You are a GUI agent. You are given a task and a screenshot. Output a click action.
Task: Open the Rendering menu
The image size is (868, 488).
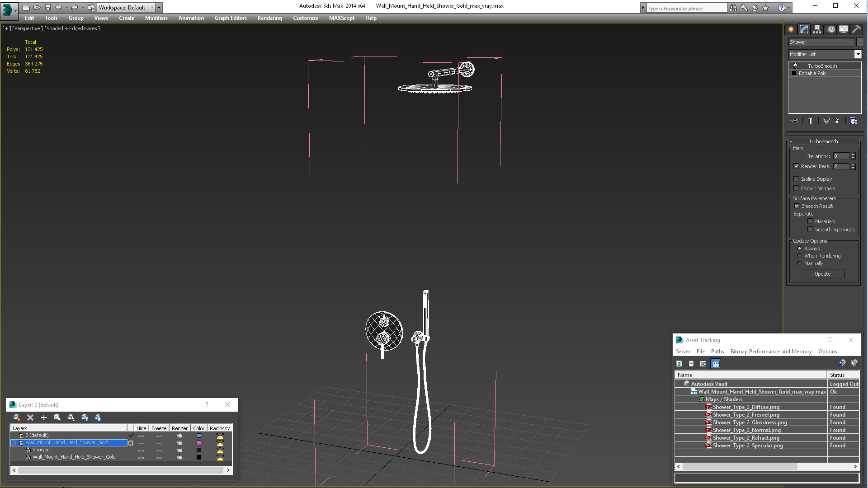tap(269, 18)
